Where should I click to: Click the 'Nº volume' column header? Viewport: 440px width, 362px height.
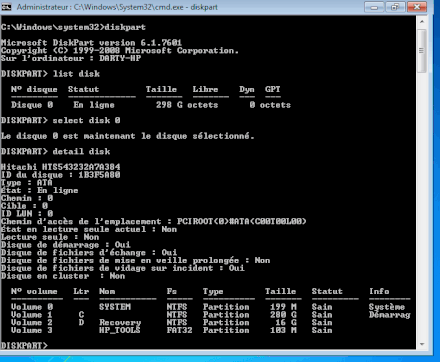point(34,291)
